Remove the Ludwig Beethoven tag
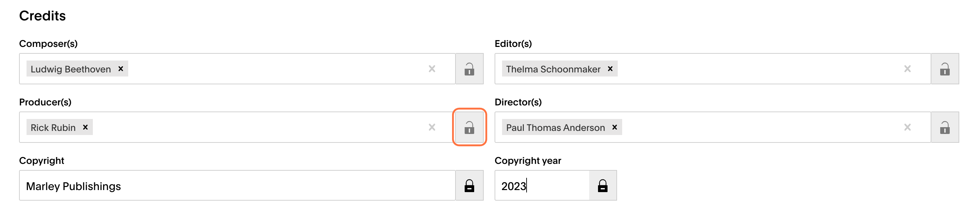980x221 pixels. [121, 69]
